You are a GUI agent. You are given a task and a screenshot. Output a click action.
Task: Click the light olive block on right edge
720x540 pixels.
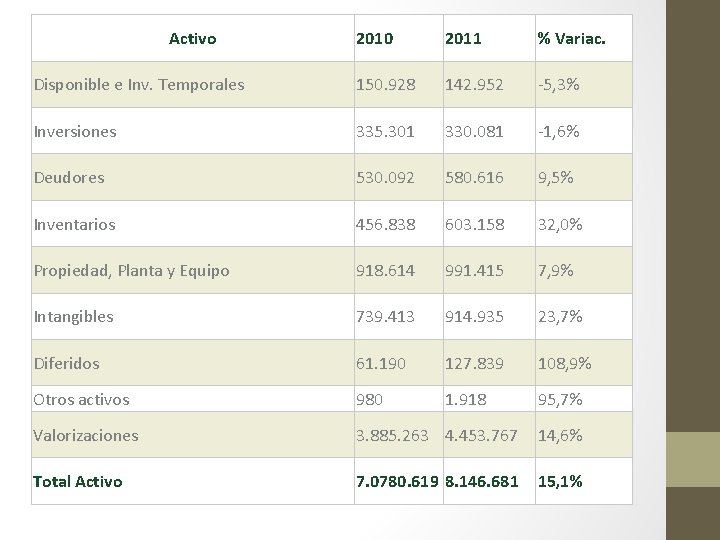pyautogui.click(x=693, y=459)
